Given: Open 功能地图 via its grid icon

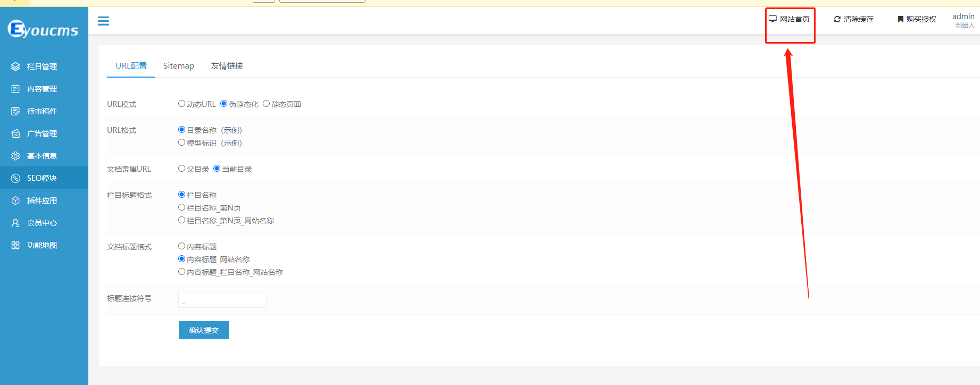Looking at the screenshot, I should [x=15, y=245].
